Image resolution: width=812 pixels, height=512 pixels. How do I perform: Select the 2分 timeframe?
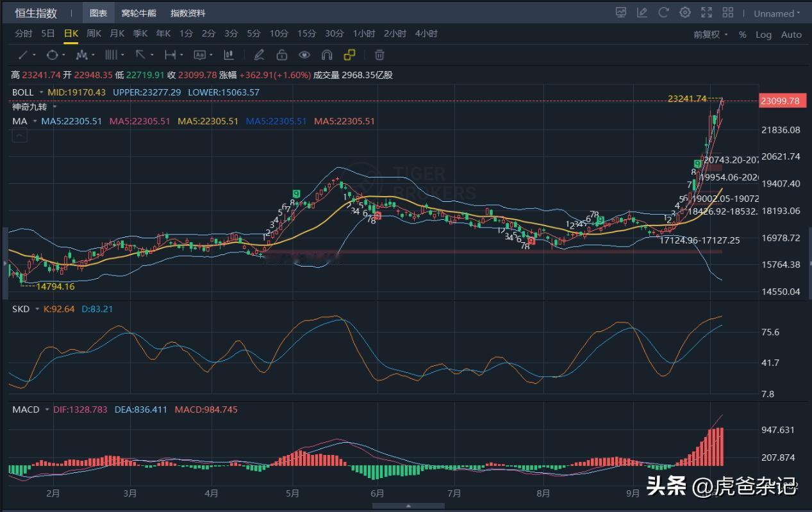[x=208, y=34]
